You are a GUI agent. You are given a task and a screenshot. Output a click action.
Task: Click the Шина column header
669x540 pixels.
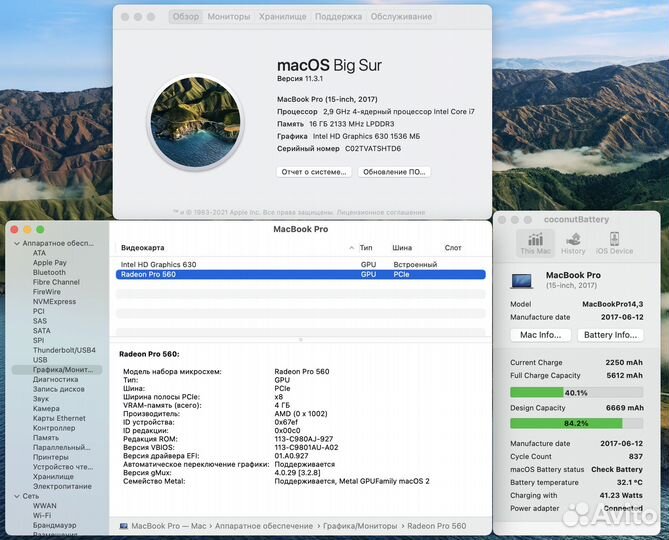pyautogui.click(x=402, y=248)
